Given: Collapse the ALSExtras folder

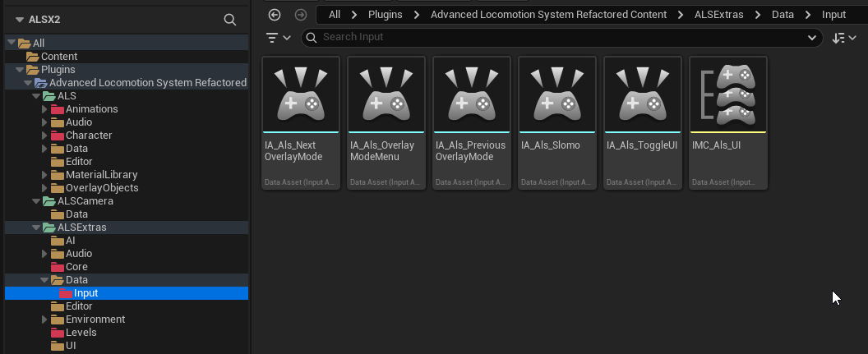Looking at the screenshot, I should click(36, 228).
